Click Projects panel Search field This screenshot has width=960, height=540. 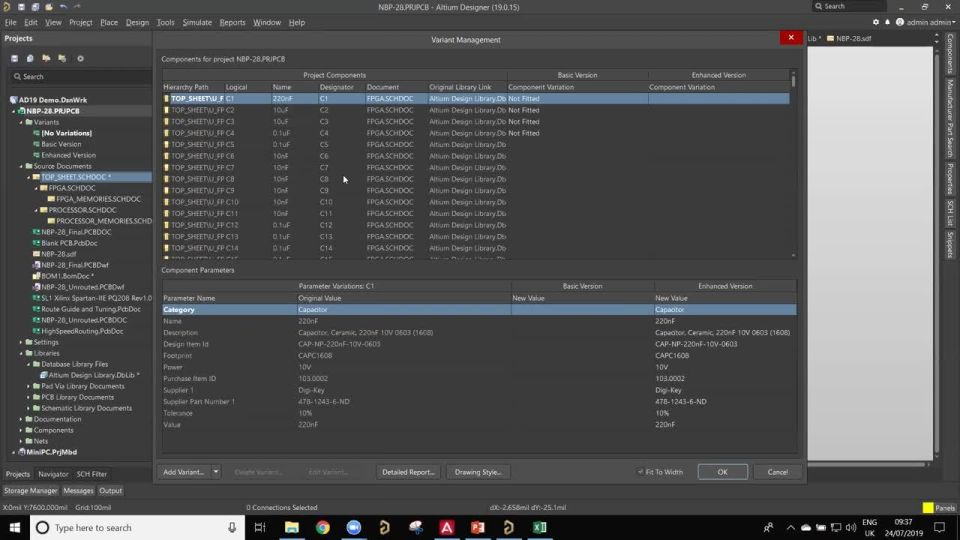click(x=80, y=77)
